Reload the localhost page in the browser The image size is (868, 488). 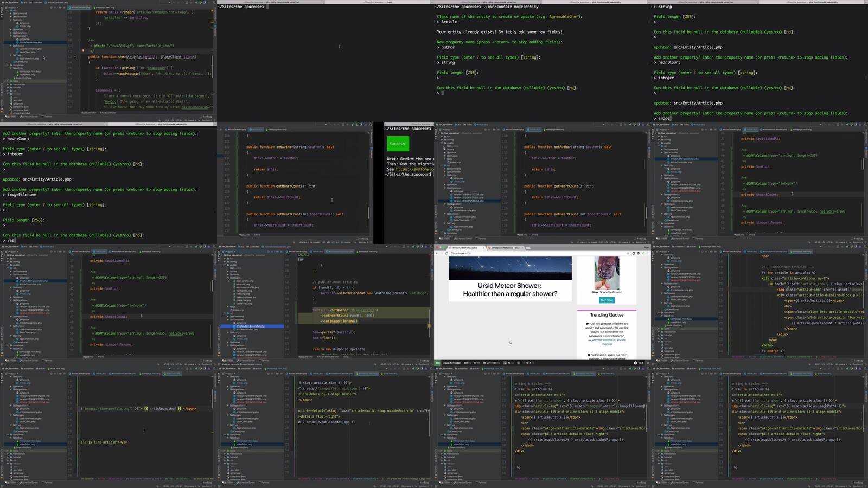pos(446,253)
